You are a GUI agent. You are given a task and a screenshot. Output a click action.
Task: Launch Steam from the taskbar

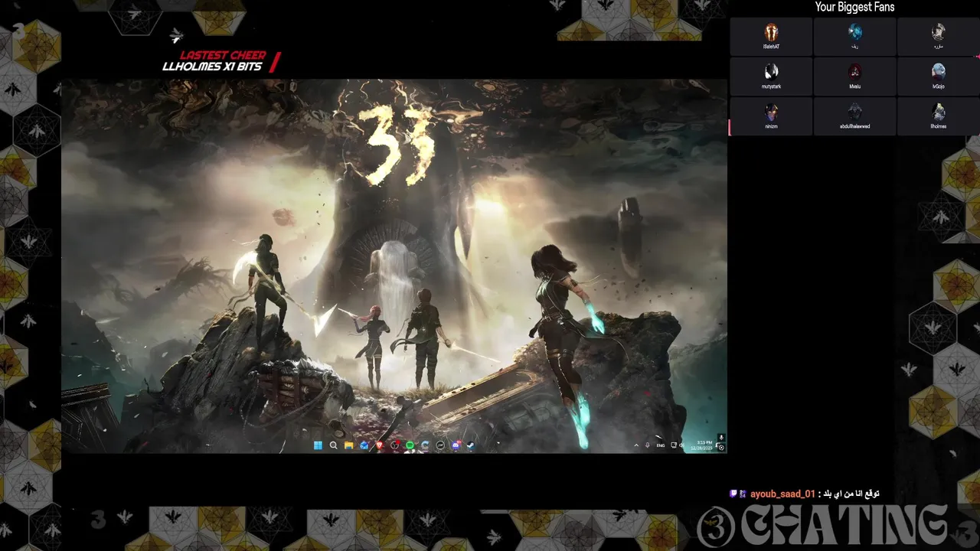coord(471,445)
